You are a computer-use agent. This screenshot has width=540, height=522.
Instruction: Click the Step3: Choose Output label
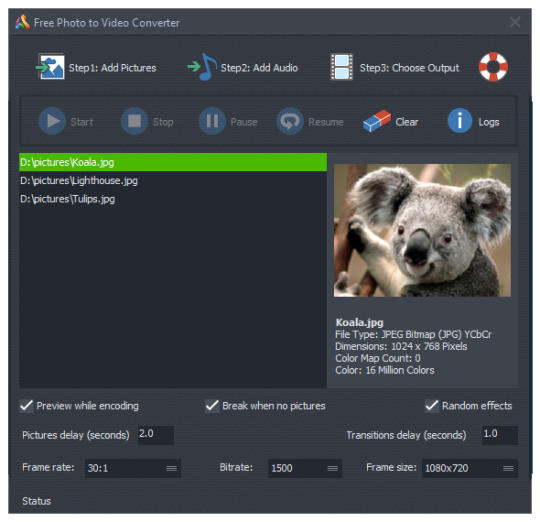pyautogui.click(x=409, y=68)
